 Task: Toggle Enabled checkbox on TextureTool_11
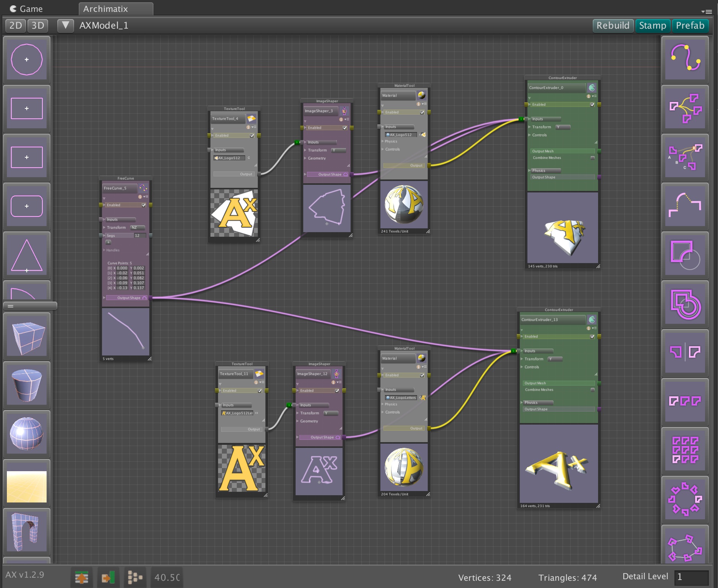[x=260, y=391]
